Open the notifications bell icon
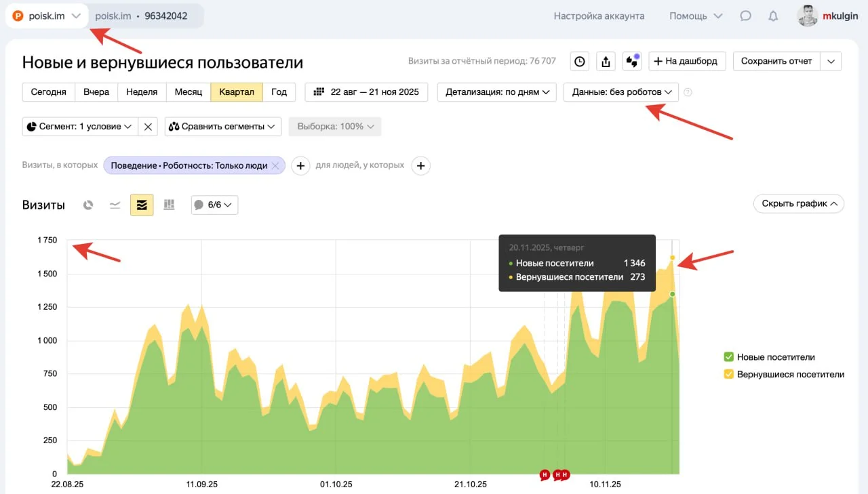The image size is (868, 494). 773,16
